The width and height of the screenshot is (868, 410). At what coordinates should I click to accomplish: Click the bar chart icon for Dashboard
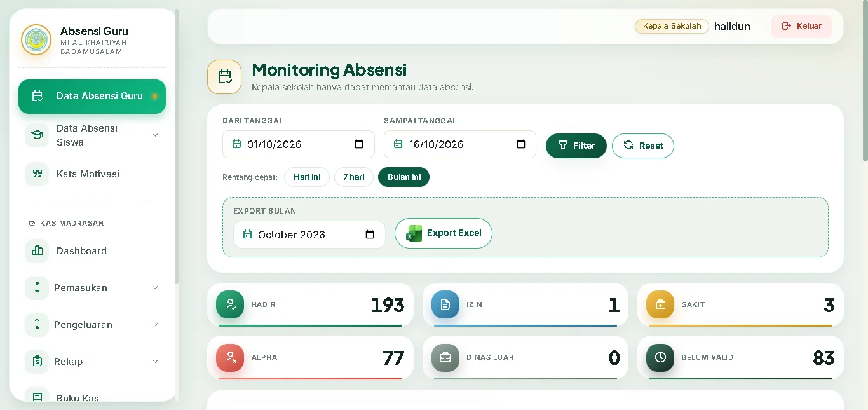(x=37, y=250)
